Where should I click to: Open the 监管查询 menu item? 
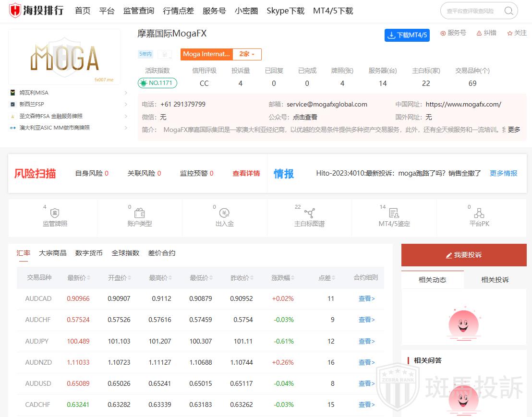tap(138, 11)
